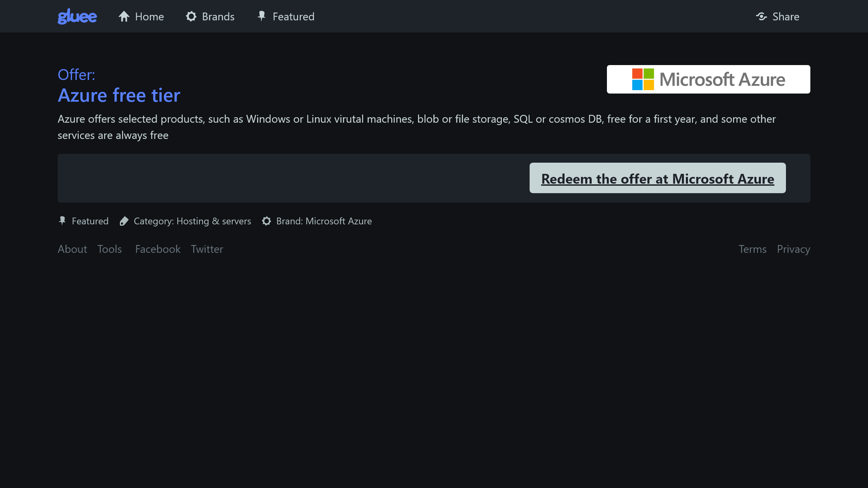
Task: Click the Brands gear icon in navbar
Action: [x=191, y=16]
